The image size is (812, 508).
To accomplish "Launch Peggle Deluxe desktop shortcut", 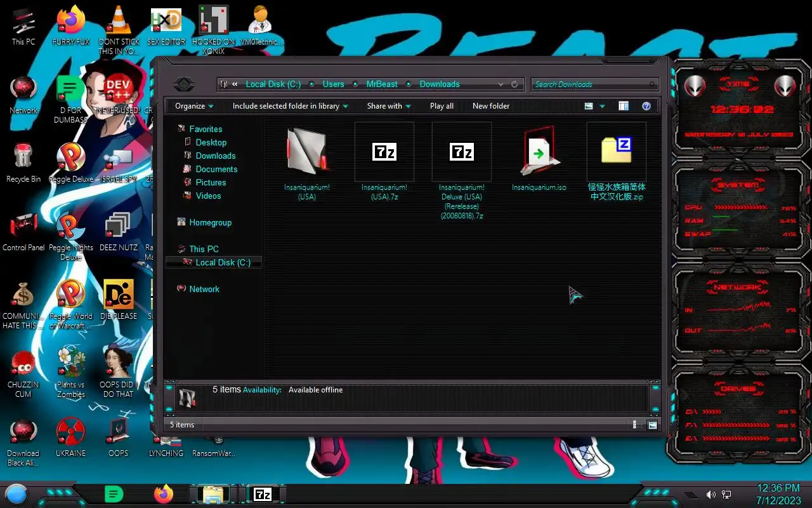I will coord(71,163).
